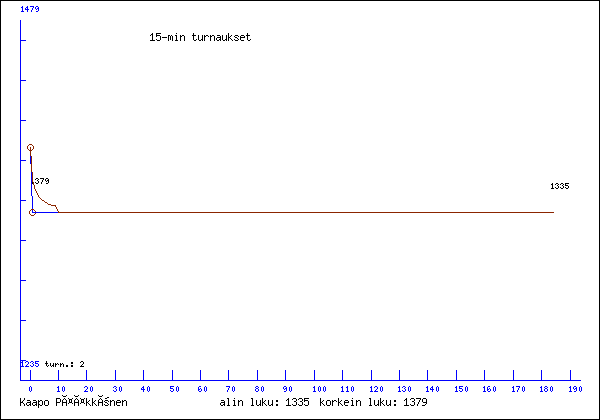Image resolution: width=600 pixels, height=420 pixels.
Task: Pick the 50 mark on the x-axis
Action: tap(173, 388)
